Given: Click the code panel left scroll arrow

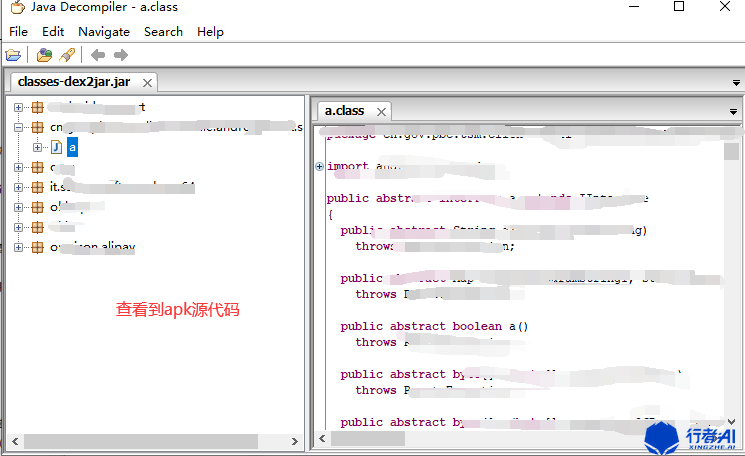Looking at the screenshot, I should [x=322, y=438].
